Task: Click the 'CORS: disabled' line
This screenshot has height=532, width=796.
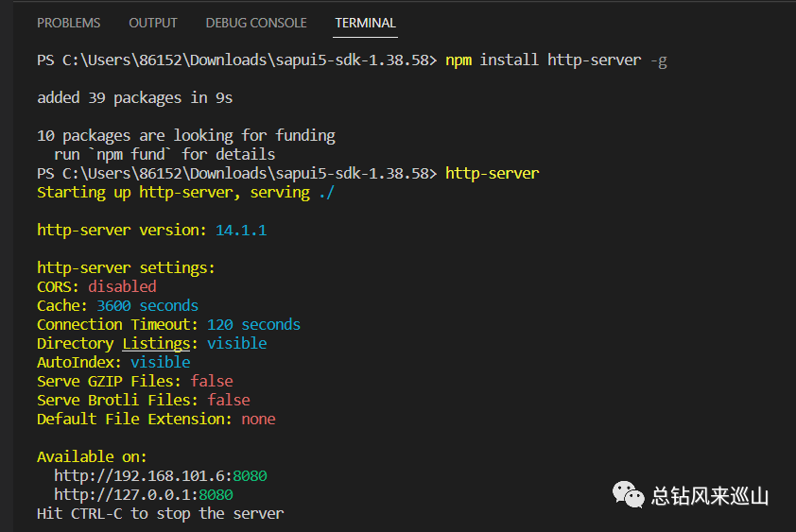Action: [96, 287]
